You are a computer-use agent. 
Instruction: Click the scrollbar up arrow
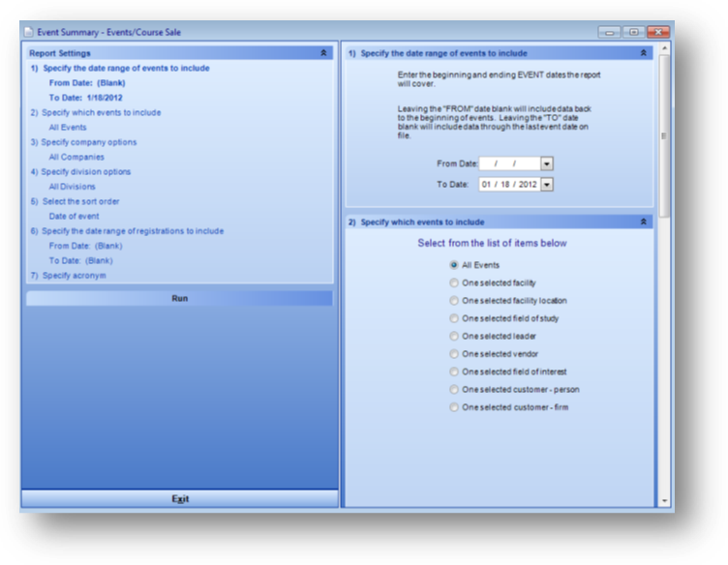click(x=664, y=48)
